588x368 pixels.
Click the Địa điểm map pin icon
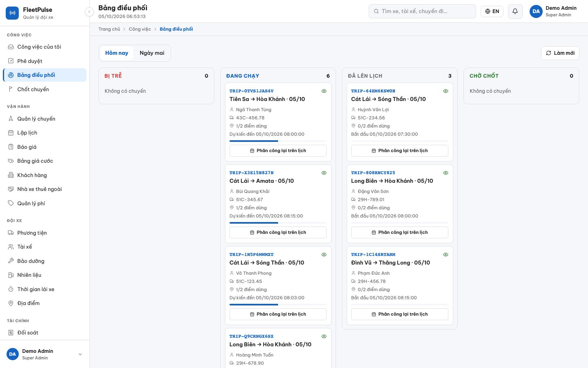(x=11, y=303)
